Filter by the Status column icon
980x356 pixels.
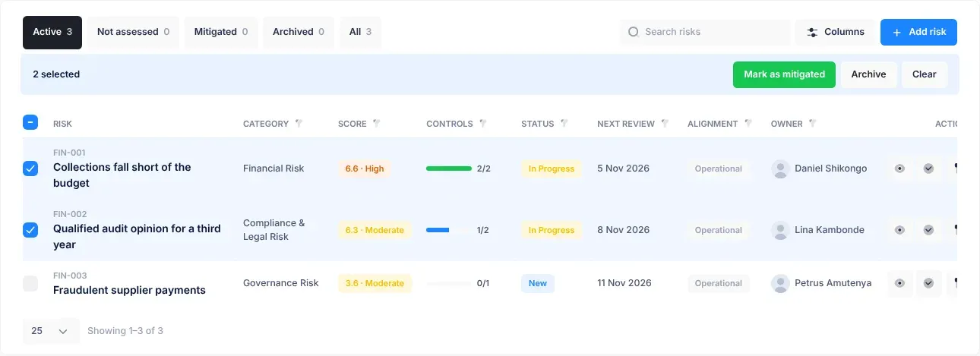[x=564, y=123]
